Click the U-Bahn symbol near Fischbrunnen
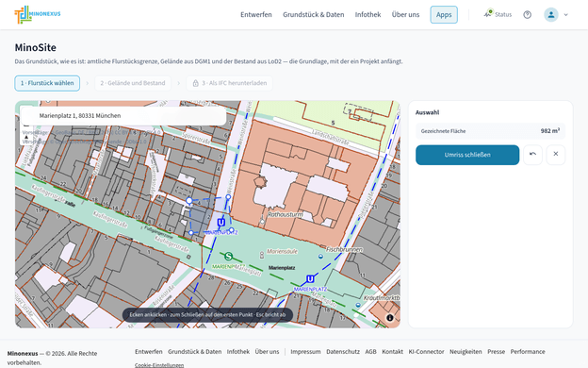This screenshot has height=368, width=588. (310, 279)
